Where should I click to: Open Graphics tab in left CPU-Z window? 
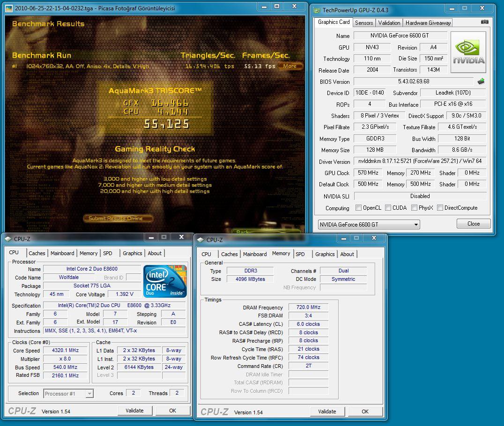click(x=132, y=253)
